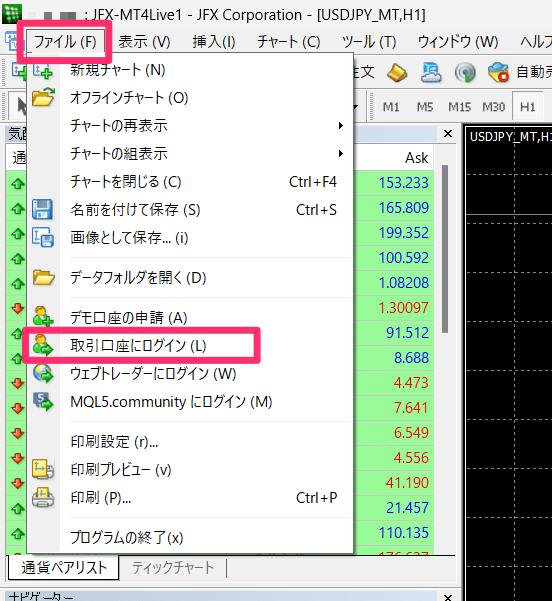Select ウェブトレーダーにログイン (W) entry
Screen dimensions: 552x601
coord(190,374)
